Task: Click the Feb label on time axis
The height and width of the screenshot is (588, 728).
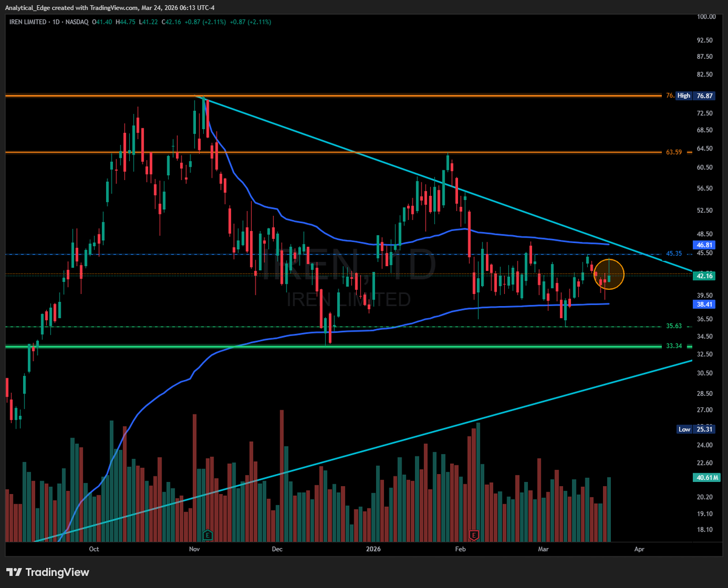Action: (x=460, y=549)
